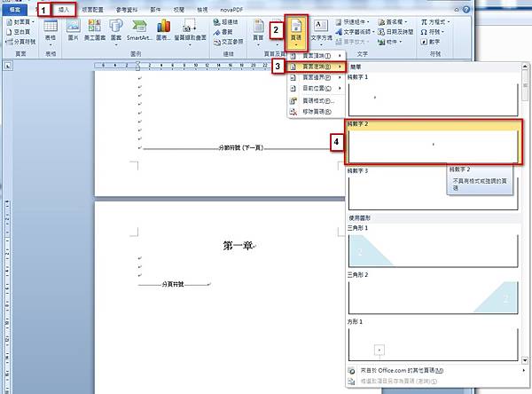
Task: Click the Page Number (頁碼) ribbon button
Action: tap(296, 32)
